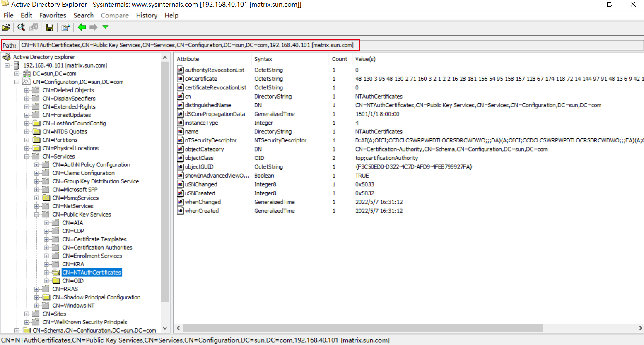Sort by the Value(s) column header
This screenshot has height=345, width=644.
tap(498, 59)
